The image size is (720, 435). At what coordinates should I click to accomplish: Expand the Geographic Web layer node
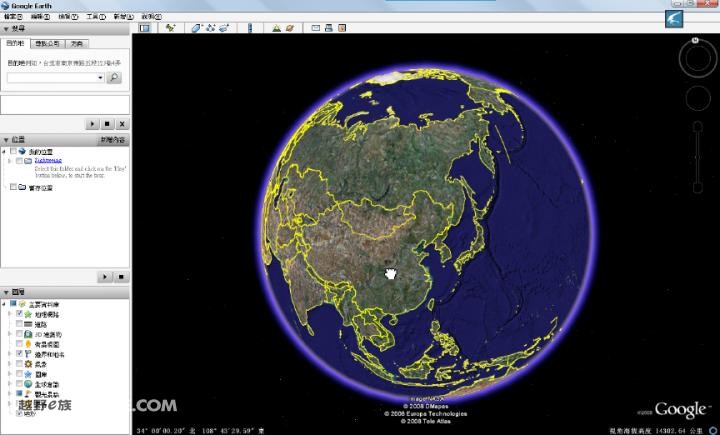[x=10, y=314]
